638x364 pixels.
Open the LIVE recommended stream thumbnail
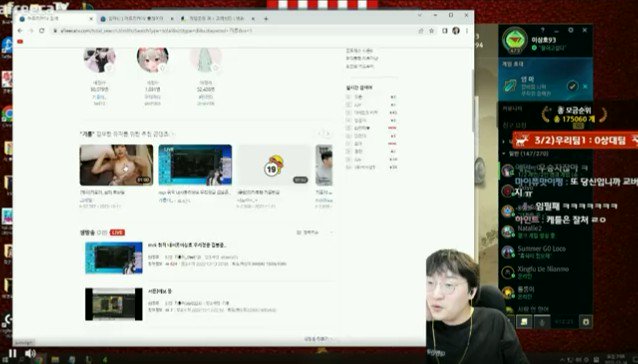[x=195, y=165]
